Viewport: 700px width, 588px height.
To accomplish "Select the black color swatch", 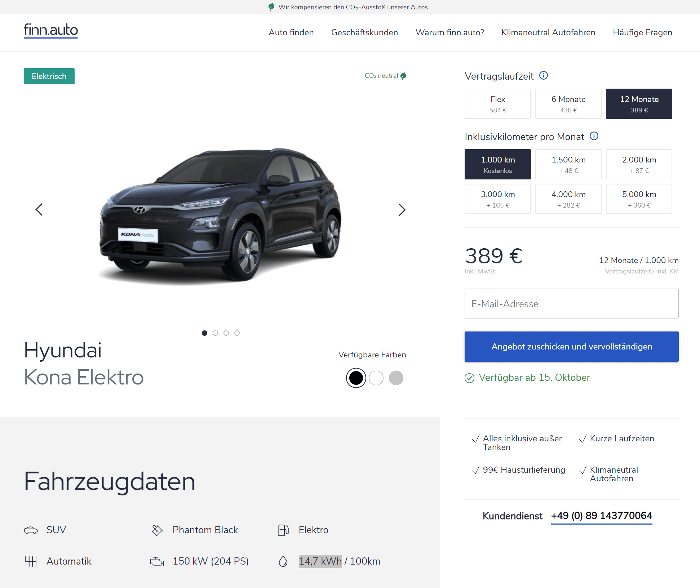I will coord(356,378).
